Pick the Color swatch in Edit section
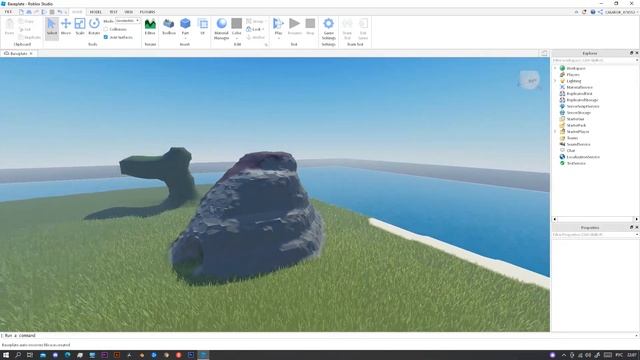The width and height of the screenshot is (640, 360). pos(237,23)
